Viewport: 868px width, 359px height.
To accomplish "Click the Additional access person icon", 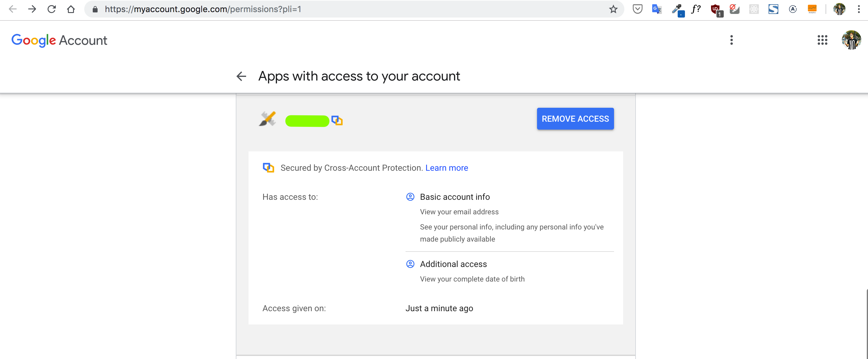I will point(410,264).
